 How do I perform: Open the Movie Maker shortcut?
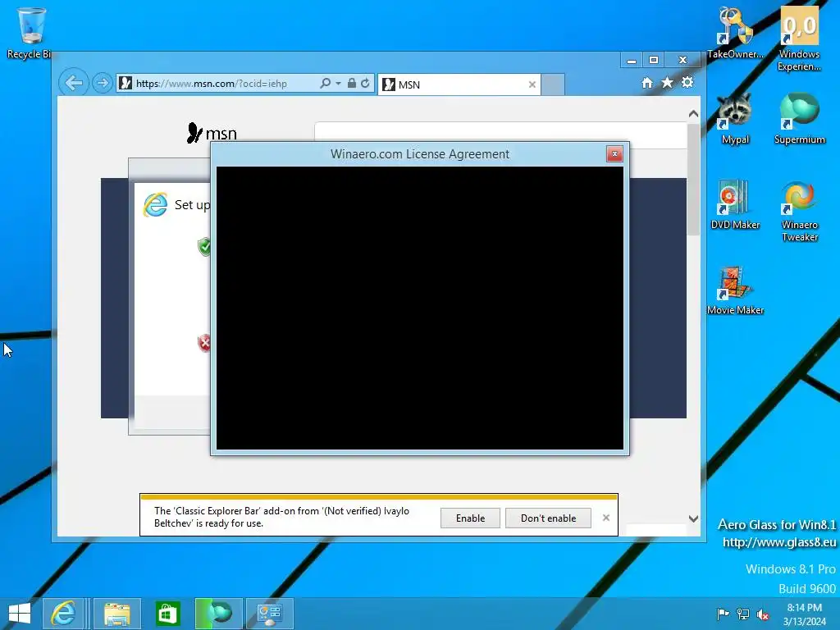[735, 290]
